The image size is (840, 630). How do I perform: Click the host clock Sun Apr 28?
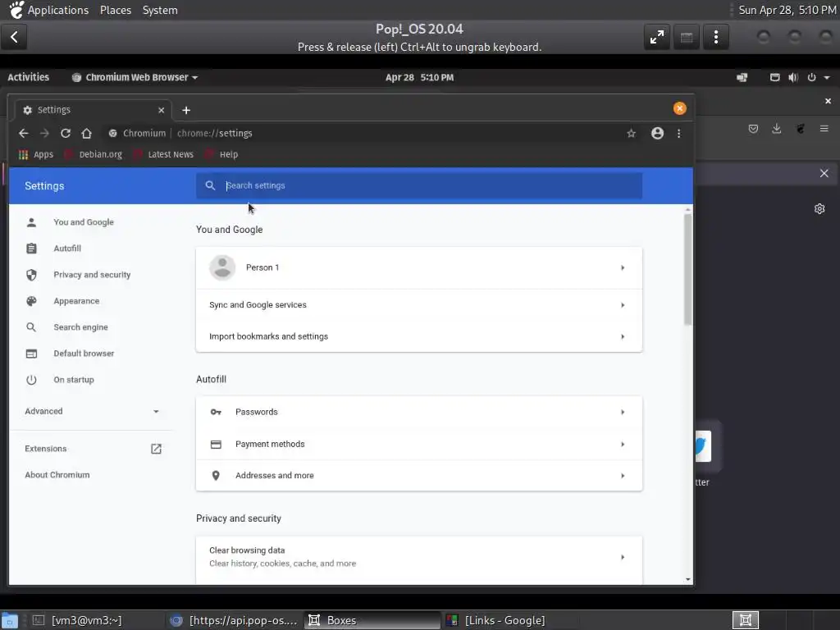tap(787, 10)
